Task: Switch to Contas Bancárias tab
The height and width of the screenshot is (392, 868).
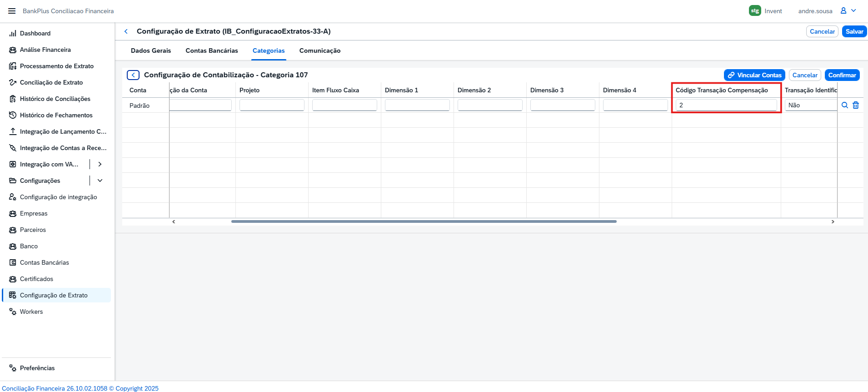Action: pyautogui.click(x=212, y=50)
